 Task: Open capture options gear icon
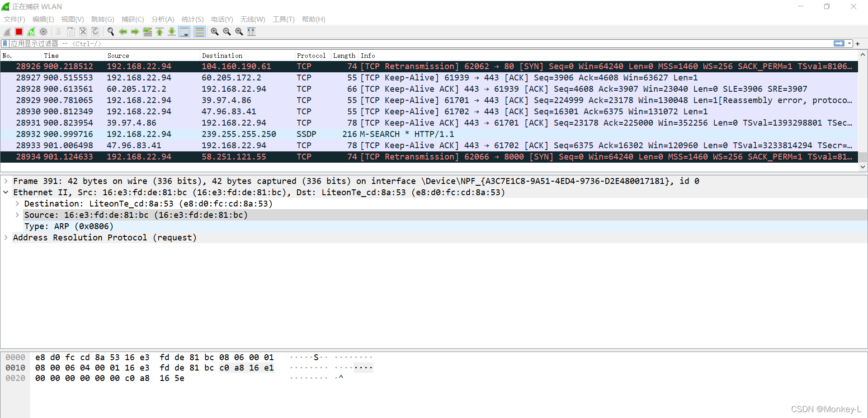[43, 32]
